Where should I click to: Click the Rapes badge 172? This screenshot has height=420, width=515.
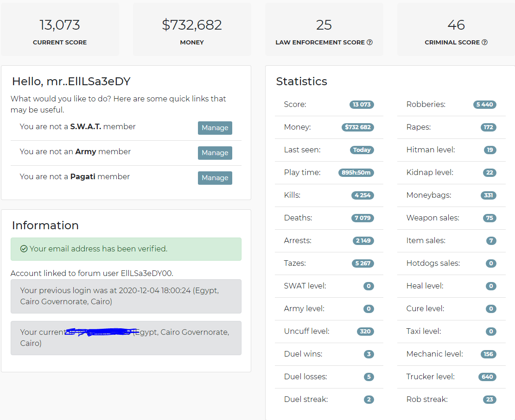(489, 127)
